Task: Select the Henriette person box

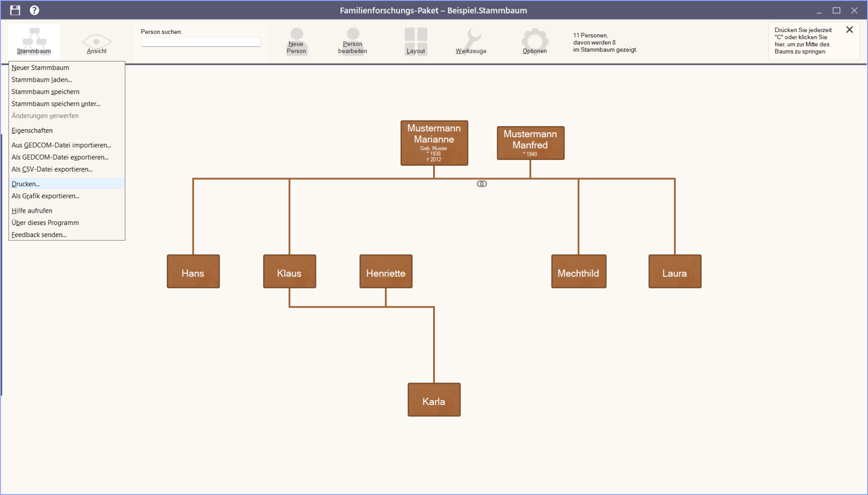Action: click(x=386, y=271)
